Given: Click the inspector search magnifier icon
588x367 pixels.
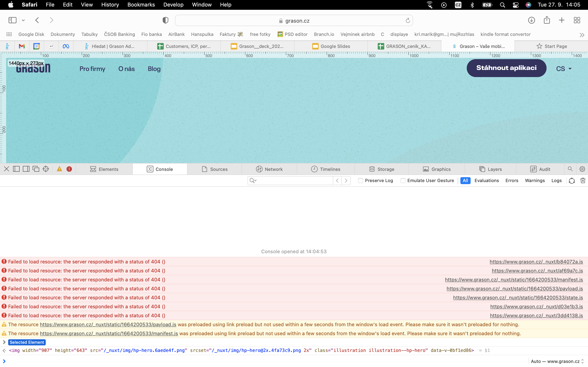Looking at the screenshot, I should click(570, 169).
